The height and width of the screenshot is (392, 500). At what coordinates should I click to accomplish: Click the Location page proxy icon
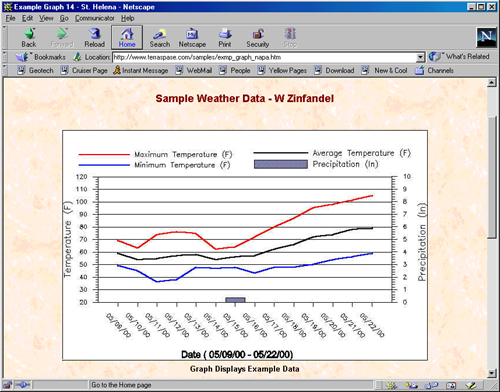click(77, 57)
